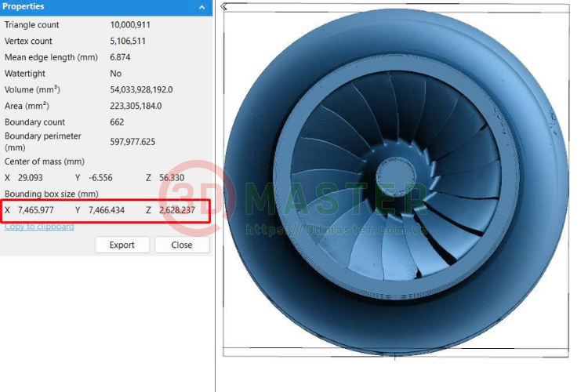Click the Mean edge length value 6.874
588x392 pixels.
click(x=122, y=57)
